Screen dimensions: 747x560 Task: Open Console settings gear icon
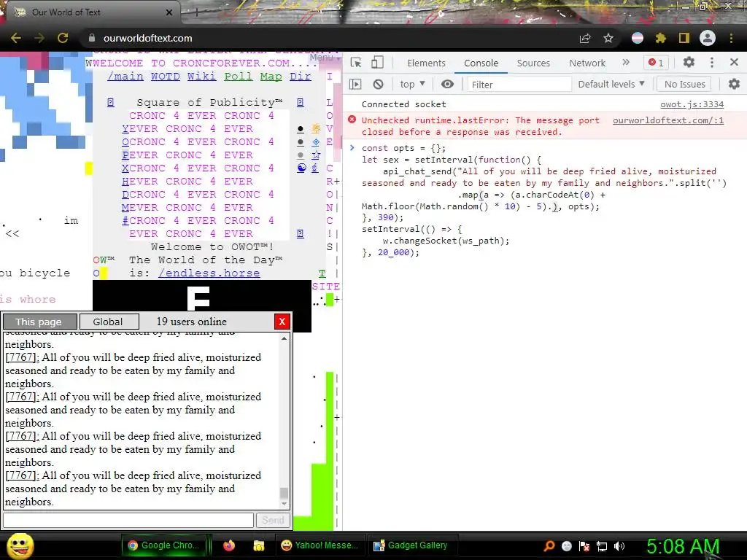click(734, 85)
